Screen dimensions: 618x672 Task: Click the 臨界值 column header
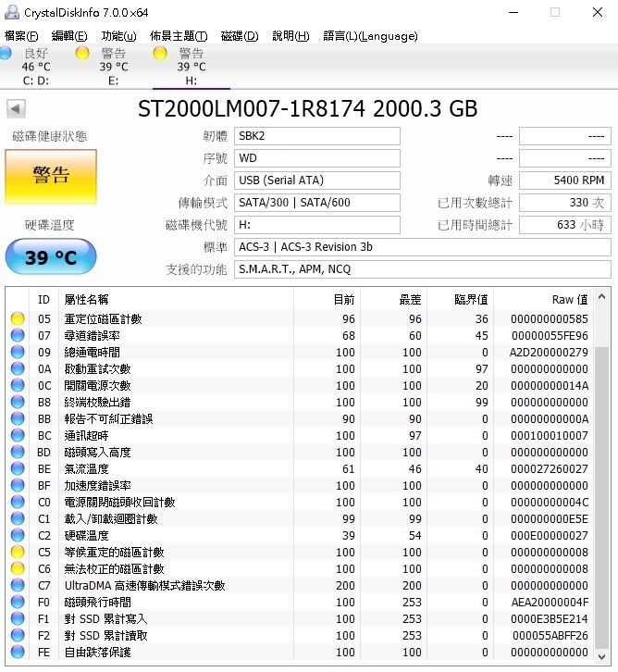[x=461, y=300]
